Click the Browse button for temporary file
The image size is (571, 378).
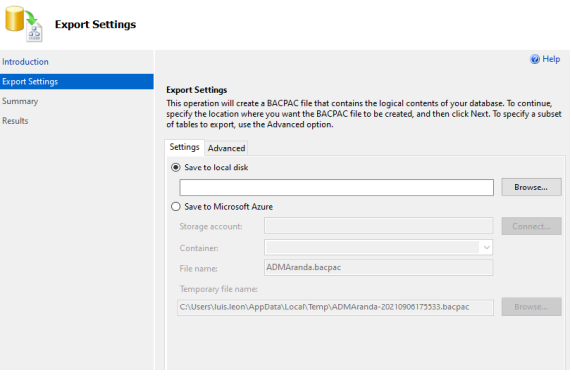531,307
